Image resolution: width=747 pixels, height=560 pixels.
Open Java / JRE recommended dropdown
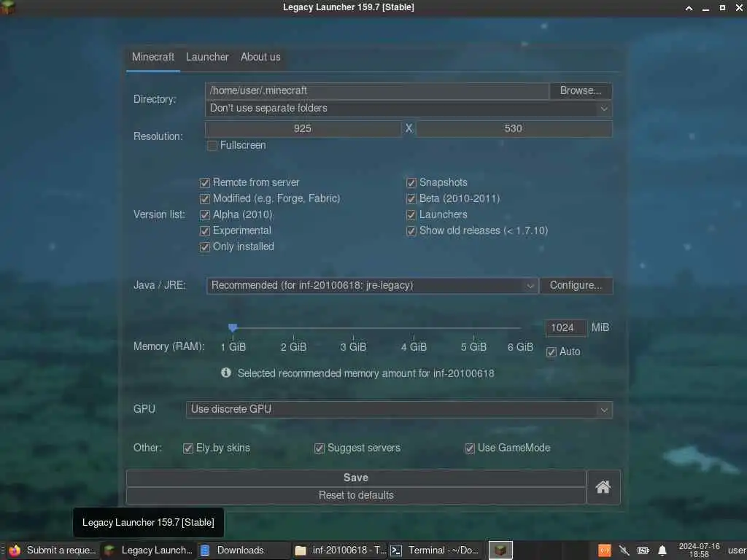pos(373,286)
